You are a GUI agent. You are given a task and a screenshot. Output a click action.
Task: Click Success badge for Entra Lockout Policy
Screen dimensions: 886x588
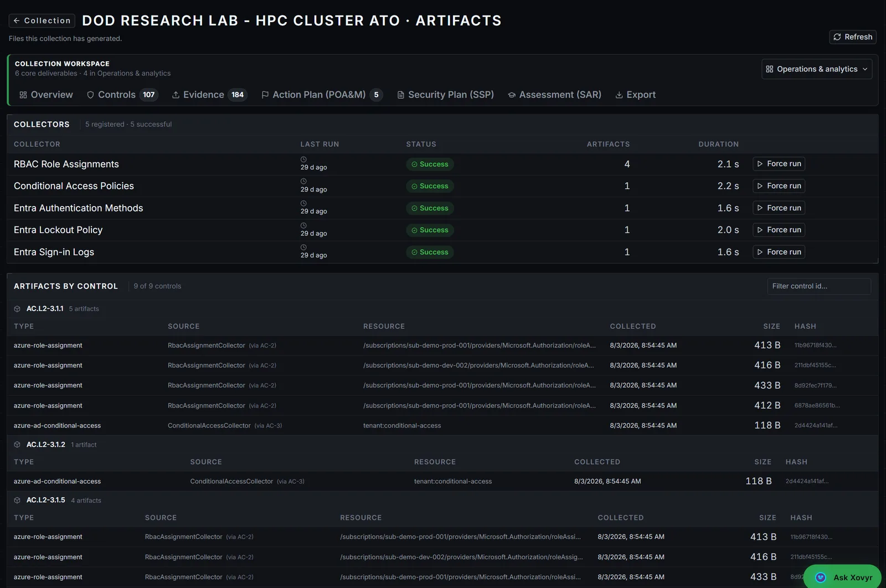click(x=430, y=230)
